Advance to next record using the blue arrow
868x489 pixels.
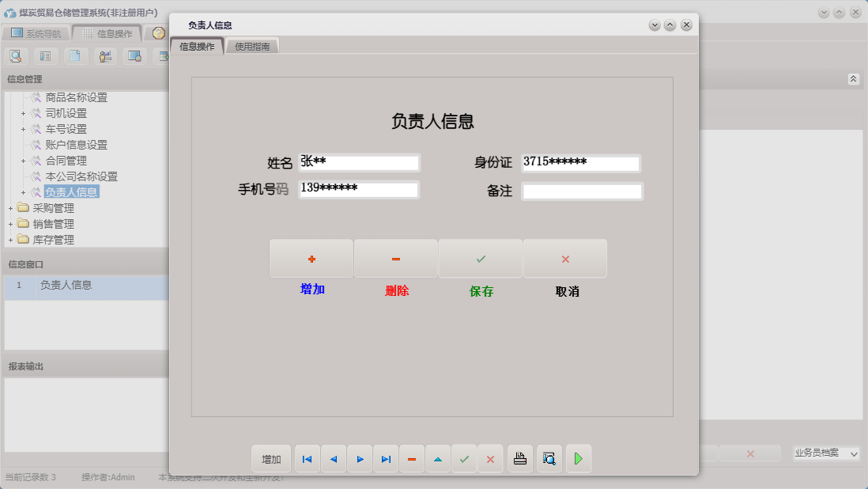tap(360, 459)
